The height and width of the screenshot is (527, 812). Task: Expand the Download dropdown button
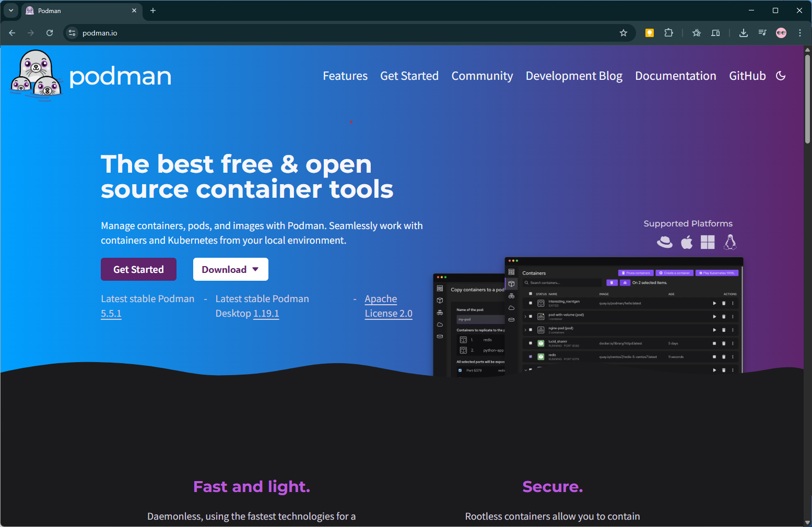pos(231,269)
